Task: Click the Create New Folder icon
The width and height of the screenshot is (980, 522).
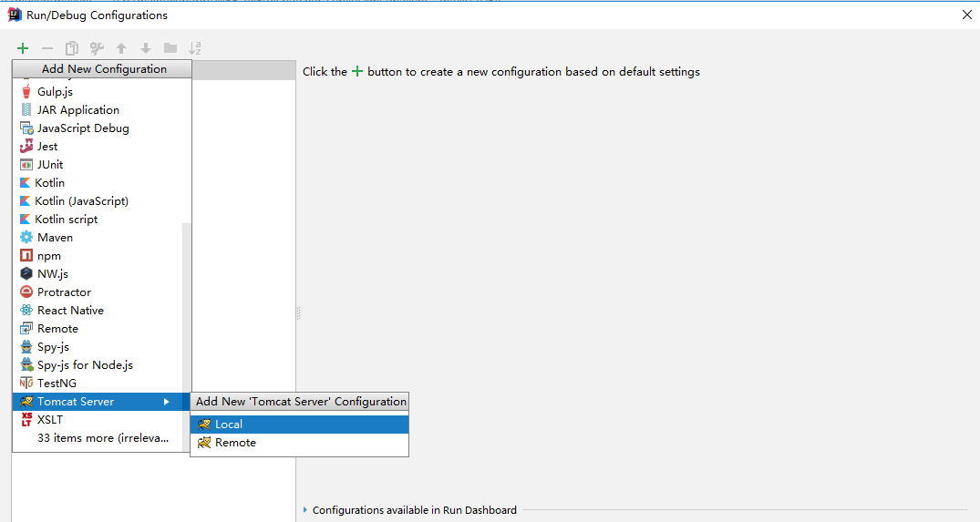Action: (x=170, y=48)
